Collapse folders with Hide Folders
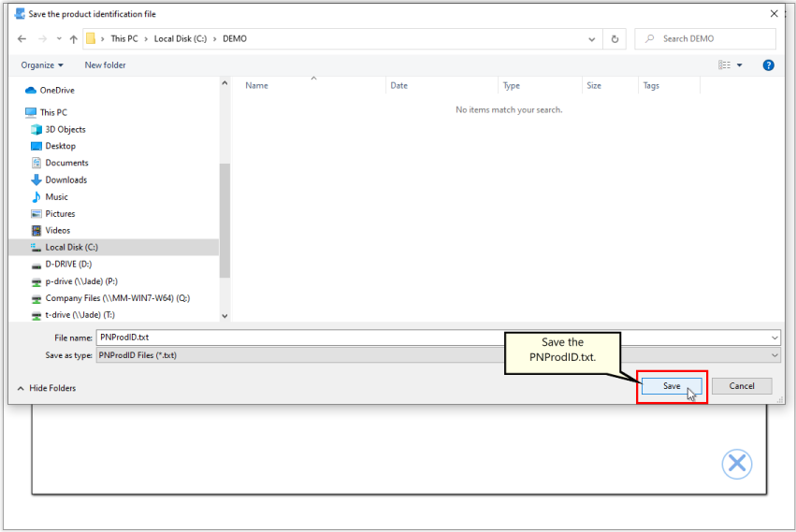The width and height of the screenshot is (796, 532). (47, 388)
